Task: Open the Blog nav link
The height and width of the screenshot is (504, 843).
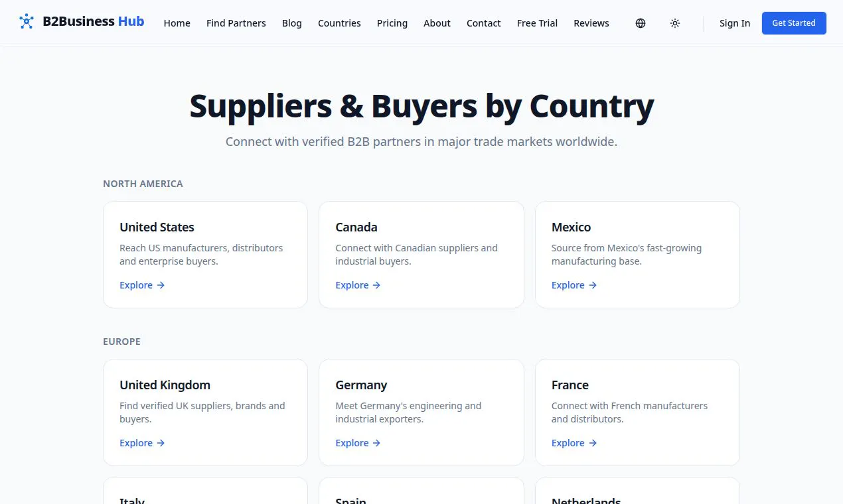Action: [x=292, y=23]
